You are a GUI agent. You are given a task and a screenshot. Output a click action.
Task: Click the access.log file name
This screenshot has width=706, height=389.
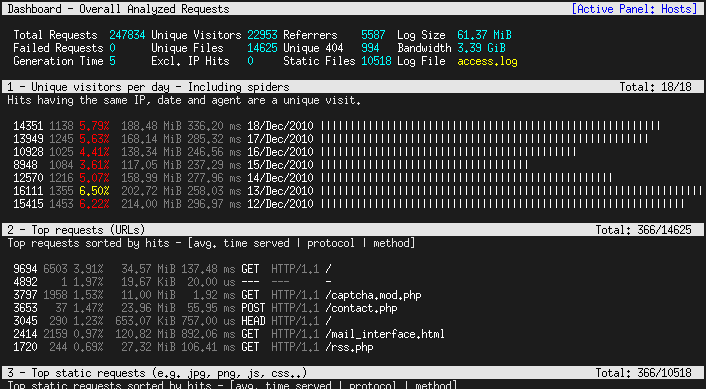pyautogui.click(x=487, y=61)
